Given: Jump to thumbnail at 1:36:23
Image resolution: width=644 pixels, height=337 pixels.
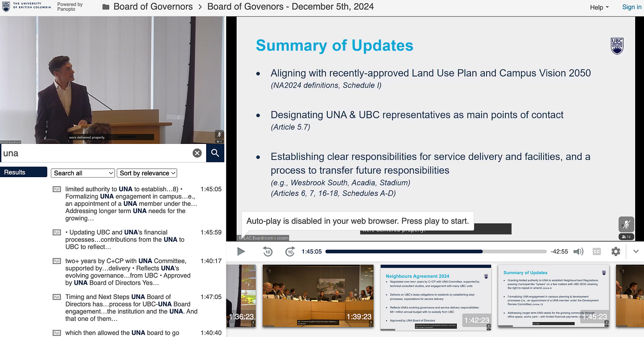Looking at the screenshot, I should tap(241, 296).
